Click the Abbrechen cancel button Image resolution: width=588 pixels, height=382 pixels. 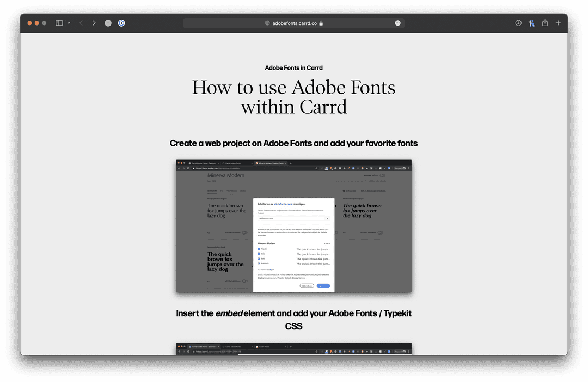(x=307, y=286)
